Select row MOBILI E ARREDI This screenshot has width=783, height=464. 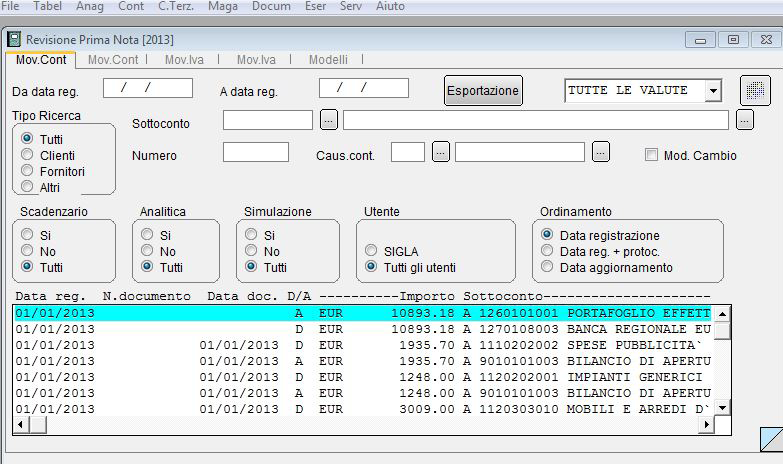pos(364,409)
